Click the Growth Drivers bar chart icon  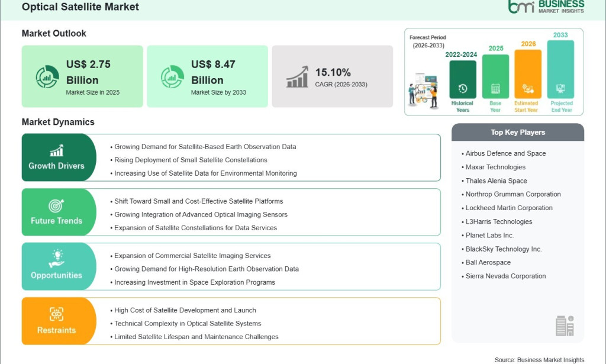[56, 150]
